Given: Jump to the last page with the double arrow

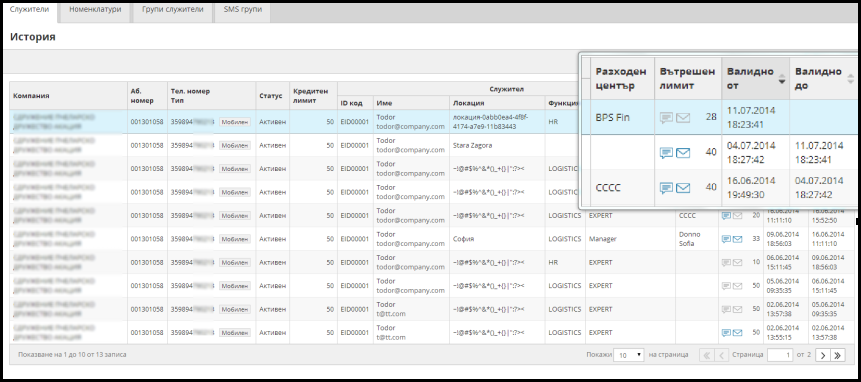Looking at the screenshot, I should (x=838, y=355).
